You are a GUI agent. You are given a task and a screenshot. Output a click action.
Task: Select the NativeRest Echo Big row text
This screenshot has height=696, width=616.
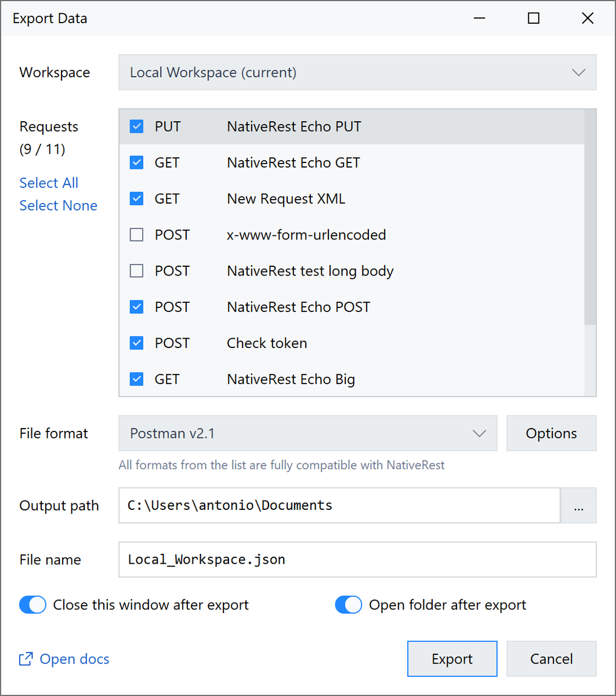click(291, 379)
